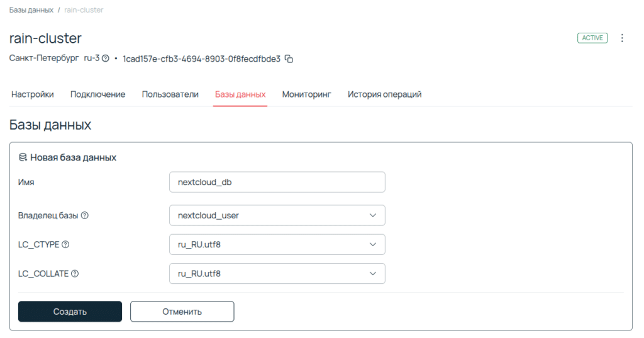This screenshot has height=338, width=644.
Task: View the История операций tab
Action: click(384, 94)
